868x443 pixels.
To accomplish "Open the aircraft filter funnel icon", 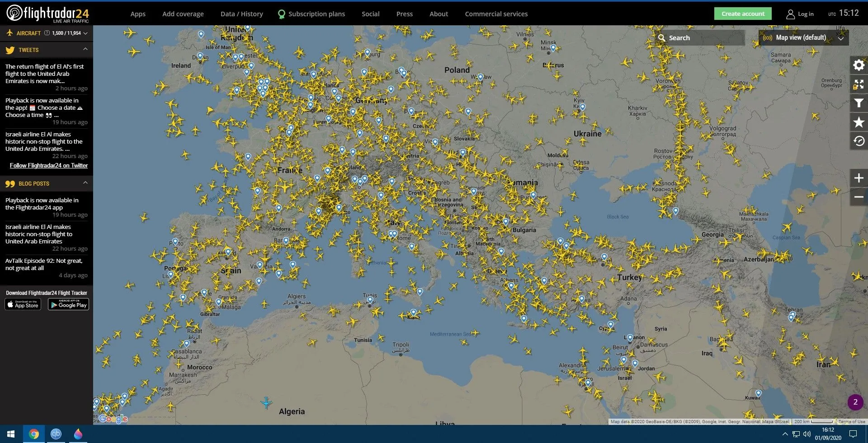I will [859, 103].
